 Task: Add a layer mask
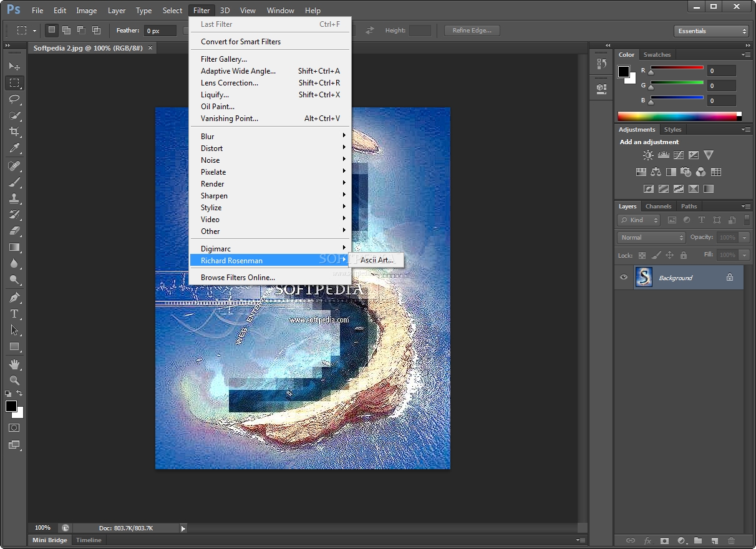pos(664,541)
